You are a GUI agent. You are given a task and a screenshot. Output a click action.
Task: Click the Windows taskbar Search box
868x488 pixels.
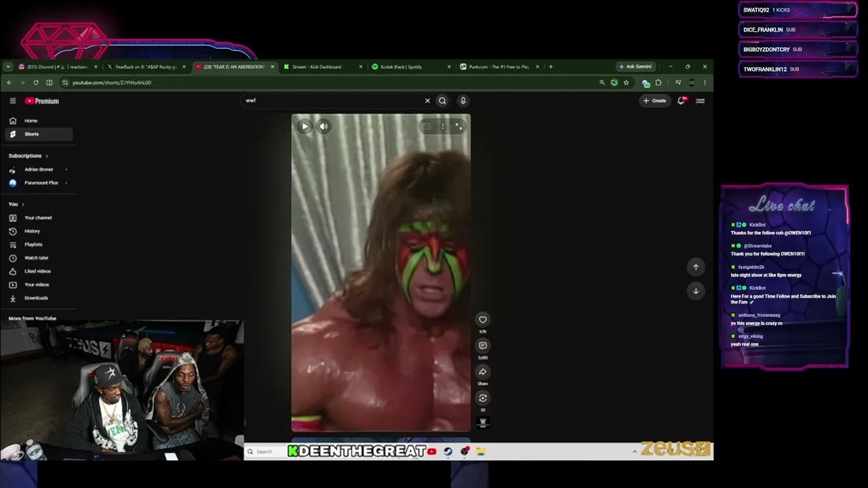pos(265,451)
